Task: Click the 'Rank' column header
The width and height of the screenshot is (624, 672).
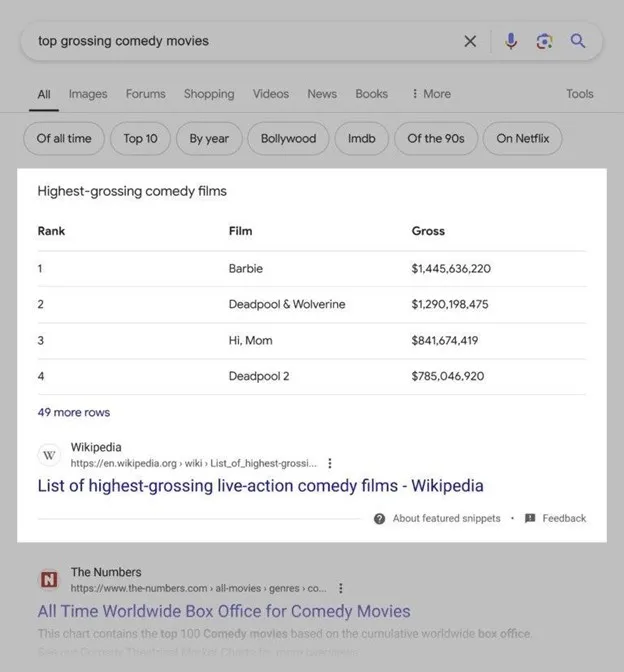Action: coord(51,231)
